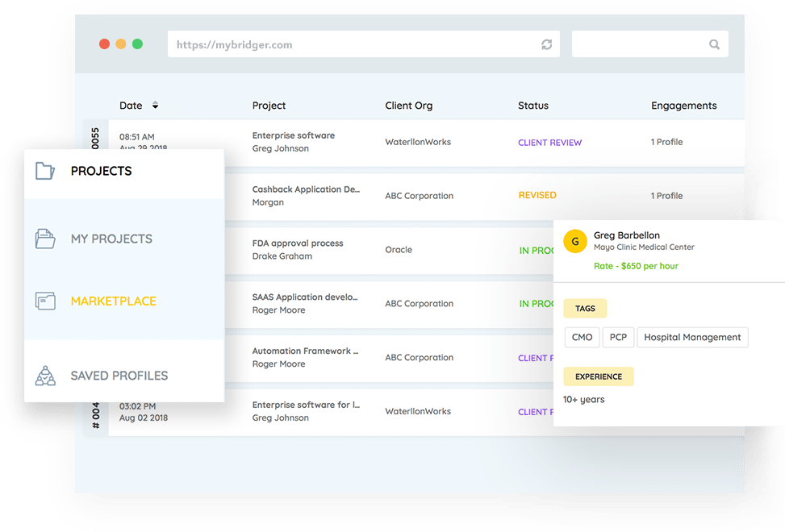The image size is (785, 532).
Task: Focus the mybridger.com address bar
Action: [355, 45]
